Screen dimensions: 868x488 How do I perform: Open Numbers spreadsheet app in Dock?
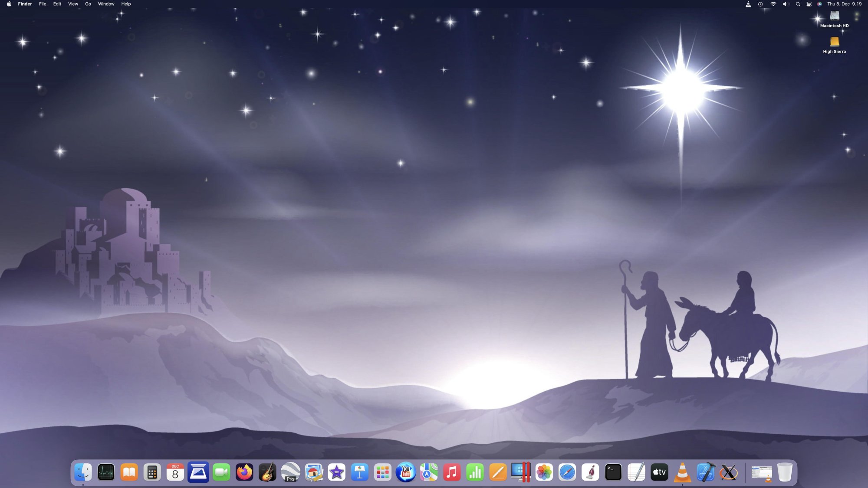[x=475, y=472]
